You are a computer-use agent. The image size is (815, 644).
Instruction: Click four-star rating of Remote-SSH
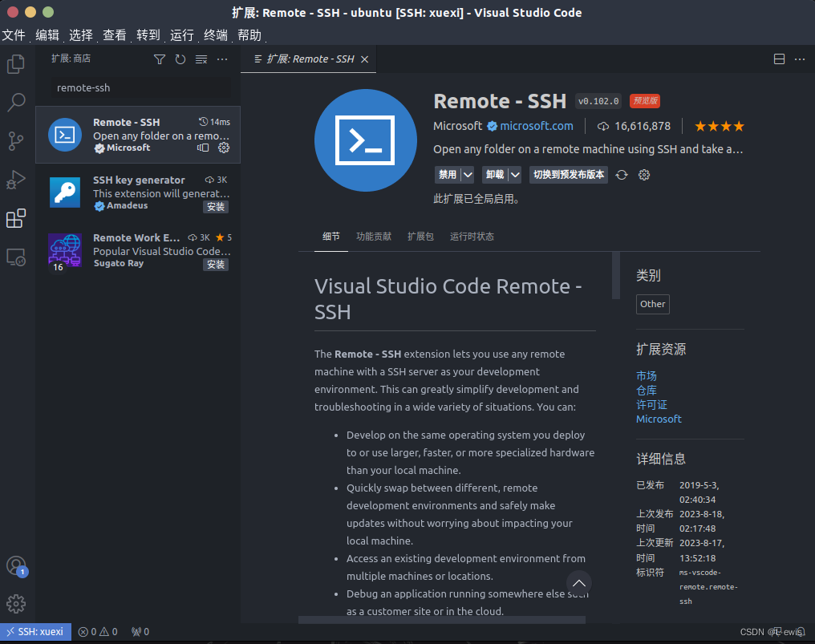pyautogui.click(x=720, y=126)
